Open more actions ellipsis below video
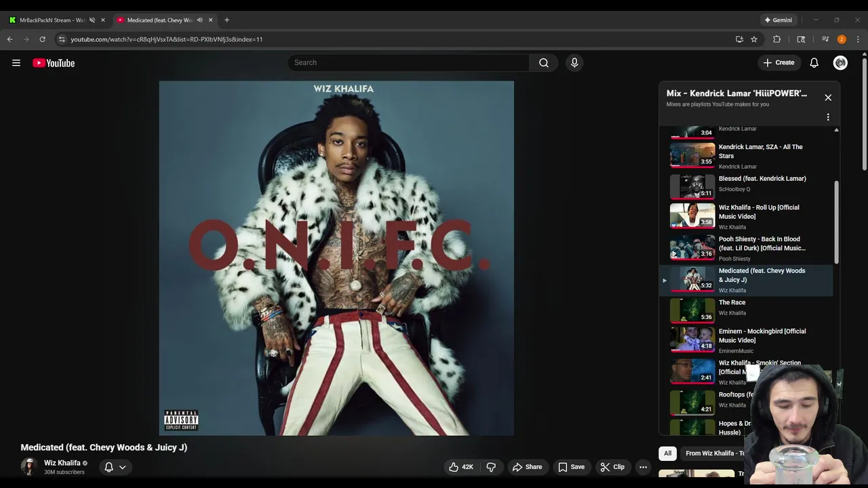868x488 pixels. pos(643,467)
